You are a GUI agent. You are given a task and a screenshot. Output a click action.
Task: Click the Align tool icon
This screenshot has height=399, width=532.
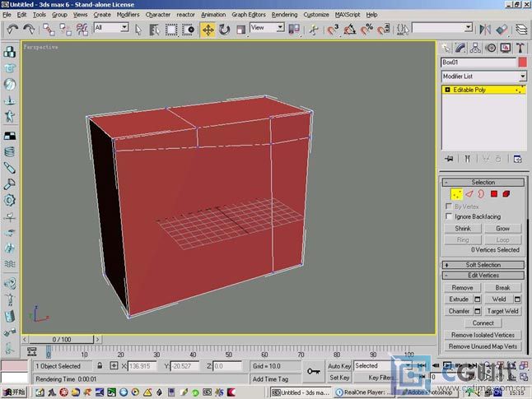(502, 30)
